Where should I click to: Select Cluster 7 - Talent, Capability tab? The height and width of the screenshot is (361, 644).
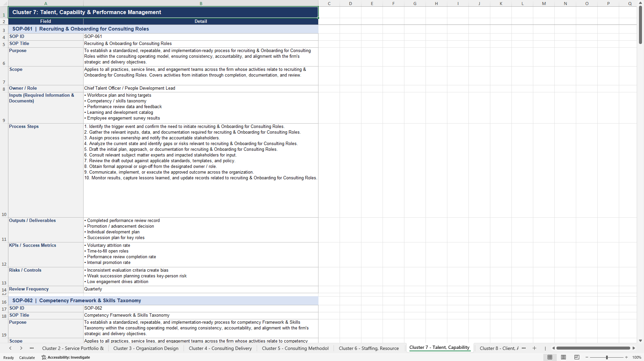click(x=439, y=348)
